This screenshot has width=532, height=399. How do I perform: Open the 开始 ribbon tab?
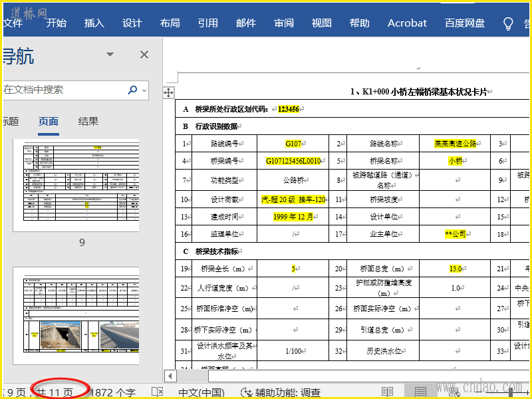57,23
